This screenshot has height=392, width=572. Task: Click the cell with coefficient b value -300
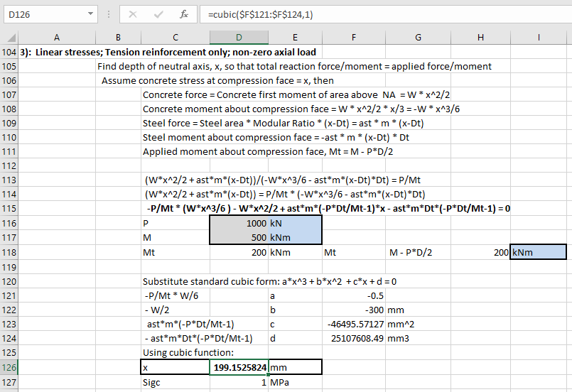tap(353, 310)
